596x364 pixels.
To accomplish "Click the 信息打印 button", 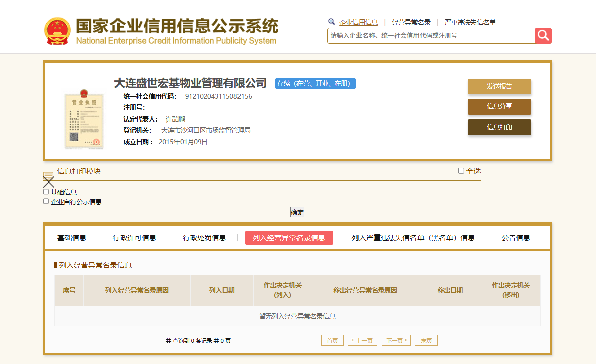I will tap(499, 128).
